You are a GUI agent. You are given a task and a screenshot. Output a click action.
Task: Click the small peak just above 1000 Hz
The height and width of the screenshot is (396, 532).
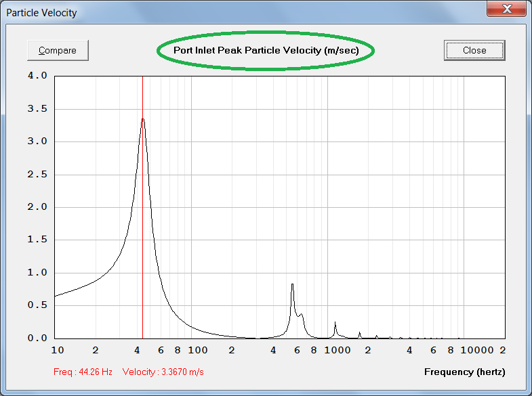[x=335, y=323]
